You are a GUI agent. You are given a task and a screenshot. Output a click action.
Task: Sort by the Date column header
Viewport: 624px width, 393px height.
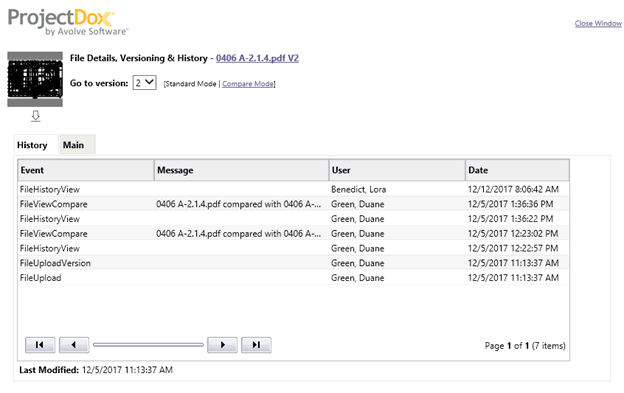[x=517, y=170]
